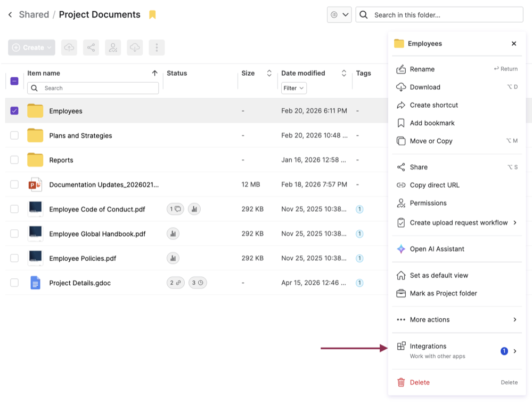
Task: Open Permissions from the context menu
Action: click(x=457, y=203)
